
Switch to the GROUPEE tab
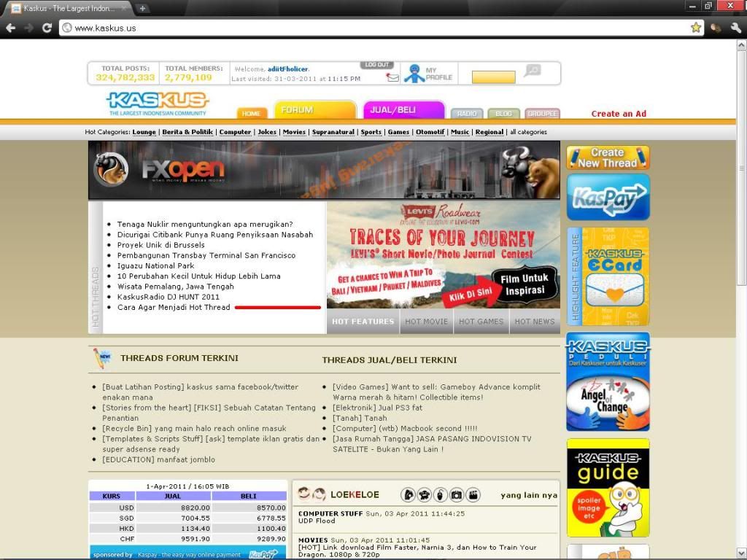click(542, 113)
